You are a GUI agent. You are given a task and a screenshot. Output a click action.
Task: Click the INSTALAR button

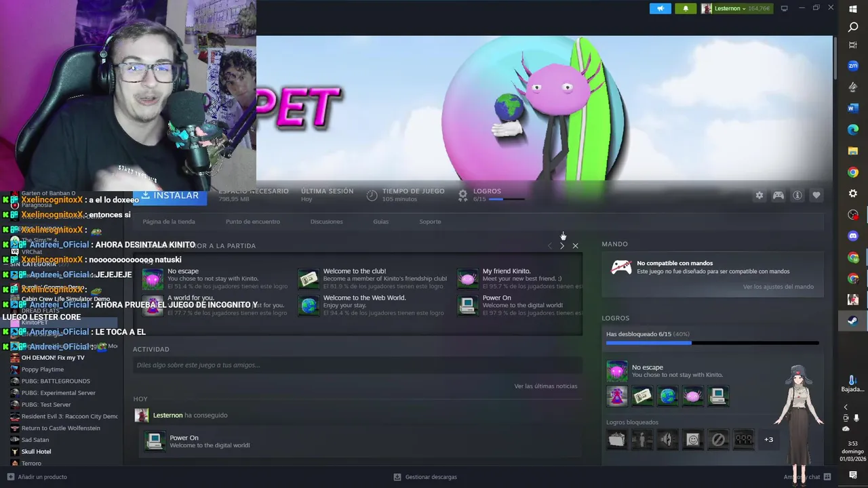point(170,195)
